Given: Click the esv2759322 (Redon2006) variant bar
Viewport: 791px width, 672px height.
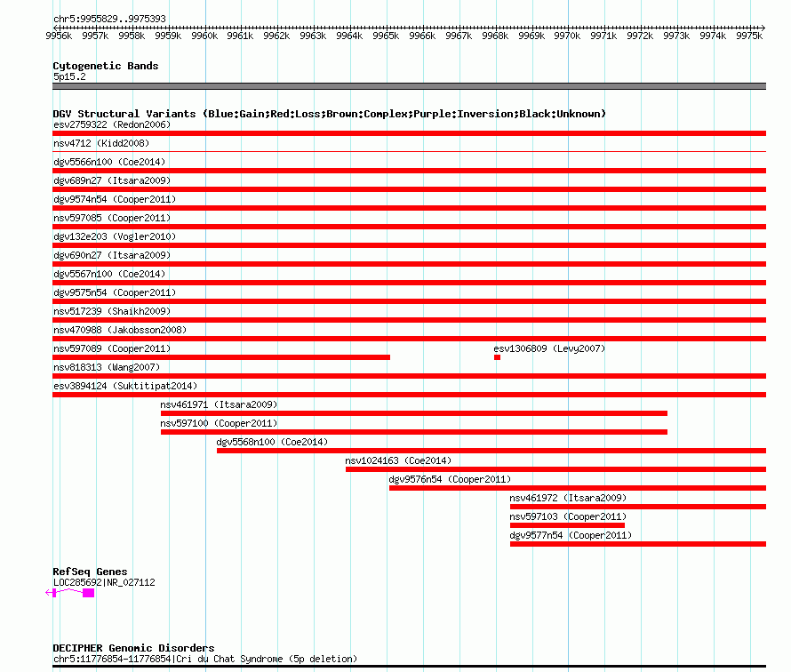Looking at the screenshot, I should pos(409,133).
